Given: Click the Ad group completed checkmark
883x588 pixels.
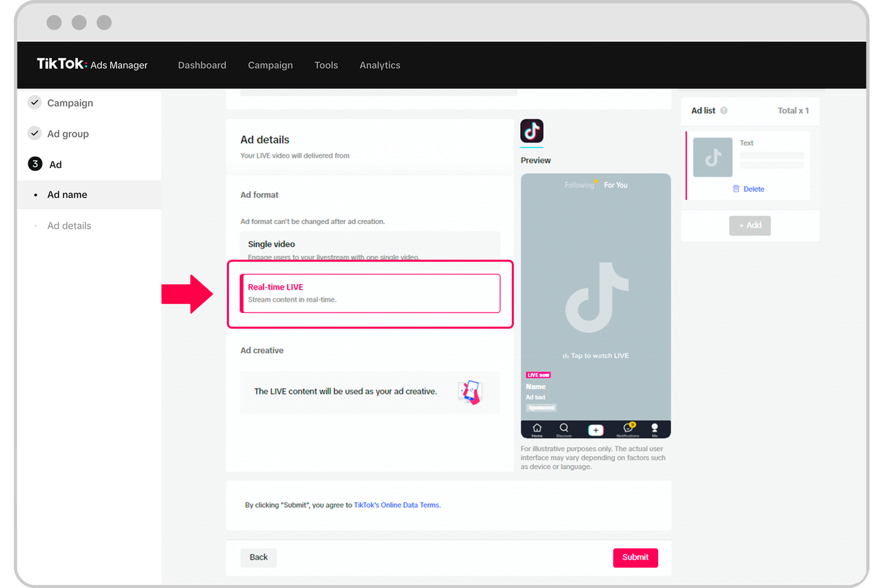Looking at the screenshot, I should (x=34, y=133).
